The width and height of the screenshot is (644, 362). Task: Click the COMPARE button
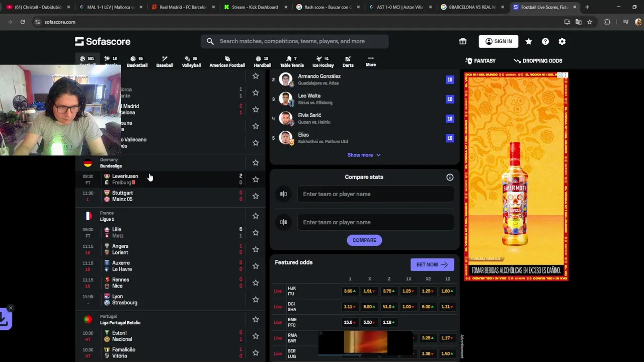point(364,240)
